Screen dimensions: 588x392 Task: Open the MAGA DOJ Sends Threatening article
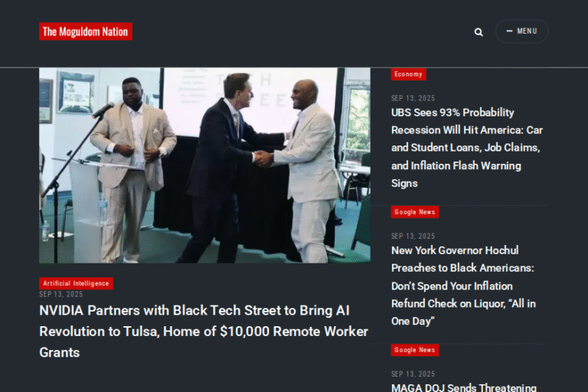point(464,387)
